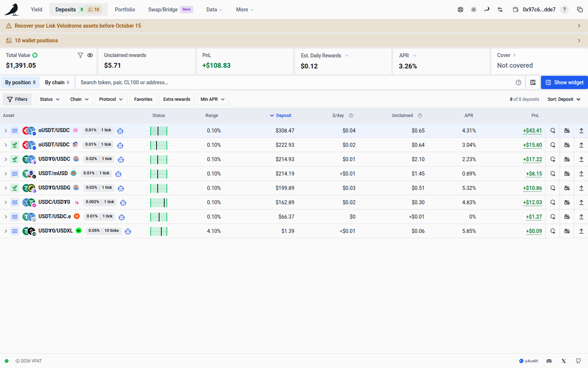Copy wallet address icon in header

tap(580, 10)
